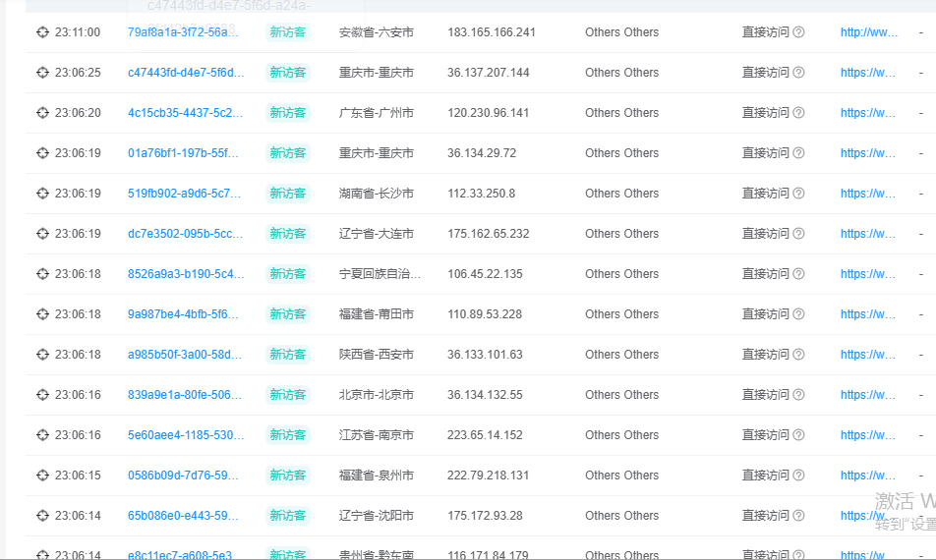Click the help icon next to 直接访问 for IP 120.230.96.141

coord(798,113)
